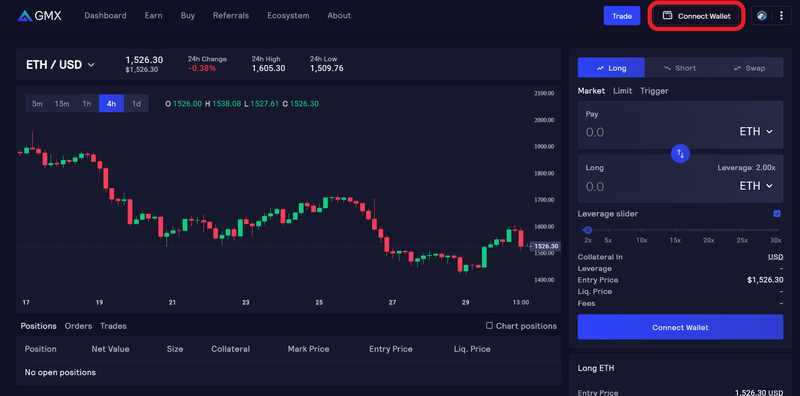Image resolution: width=800 pixels, height=396 pixels.
Task: Click the blue Trade button
Action: (622, 16)
